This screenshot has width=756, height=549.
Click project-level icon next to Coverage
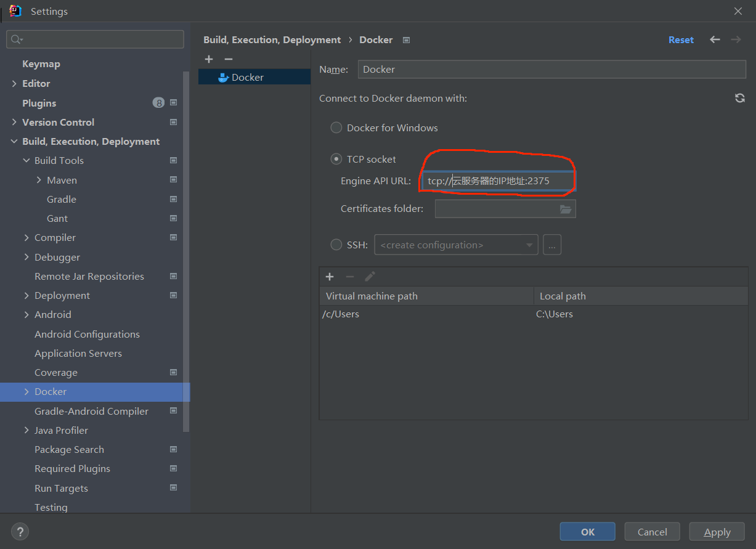pos(173,372)
